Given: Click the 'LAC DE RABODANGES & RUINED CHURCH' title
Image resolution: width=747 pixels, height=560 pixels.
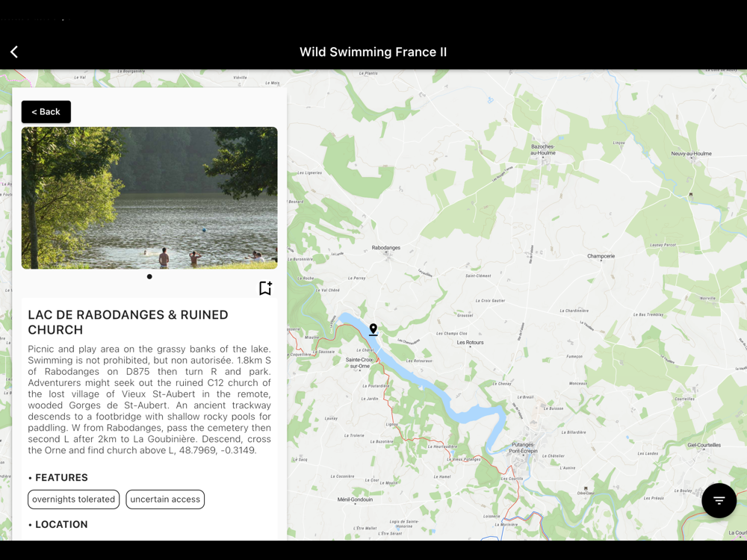Looking at the screenshot, I should click(128, 323).
